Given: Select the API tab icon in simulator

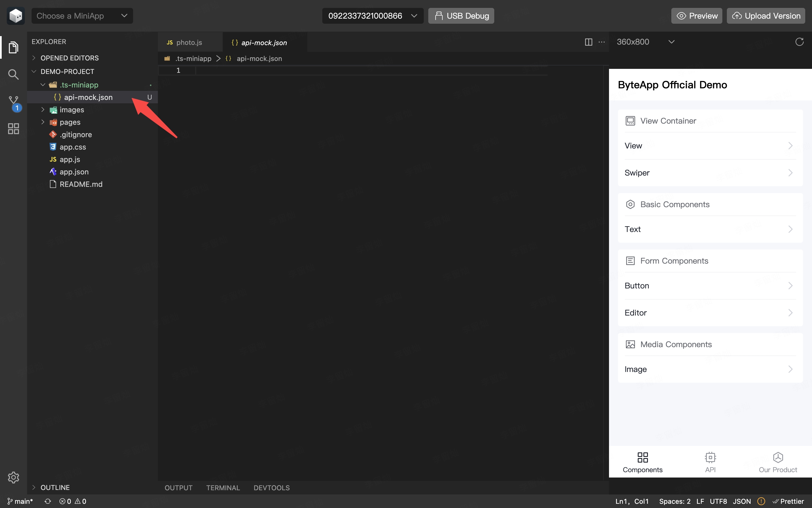Looking at the screenshot, I should coord(710,457).
